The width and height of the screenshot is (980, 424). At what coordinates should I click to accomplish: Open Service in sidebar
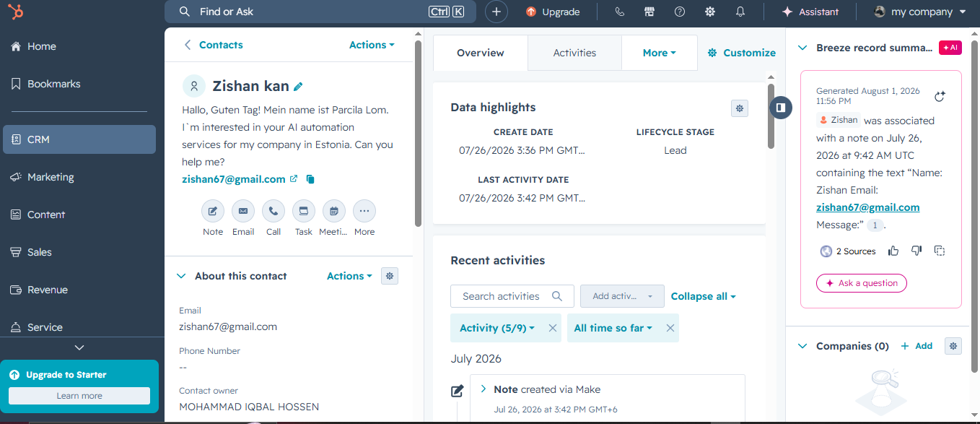tap(79, 327)
